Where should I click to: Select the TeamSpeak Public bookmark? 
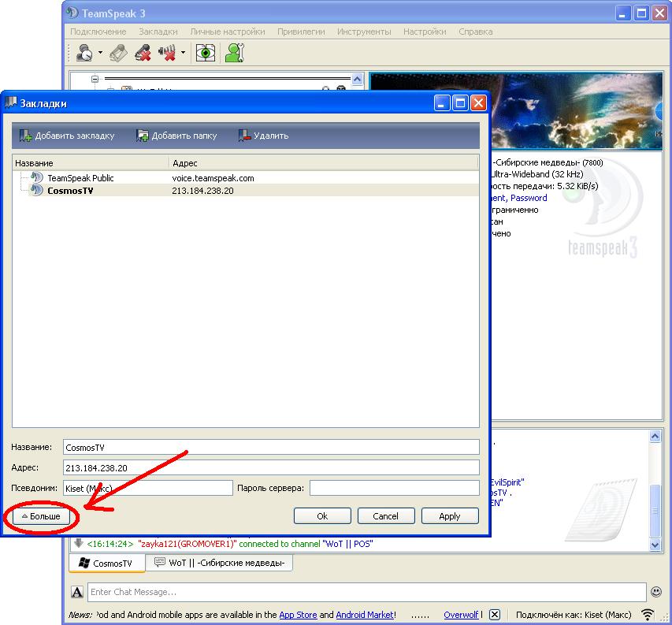click(80, 178)
